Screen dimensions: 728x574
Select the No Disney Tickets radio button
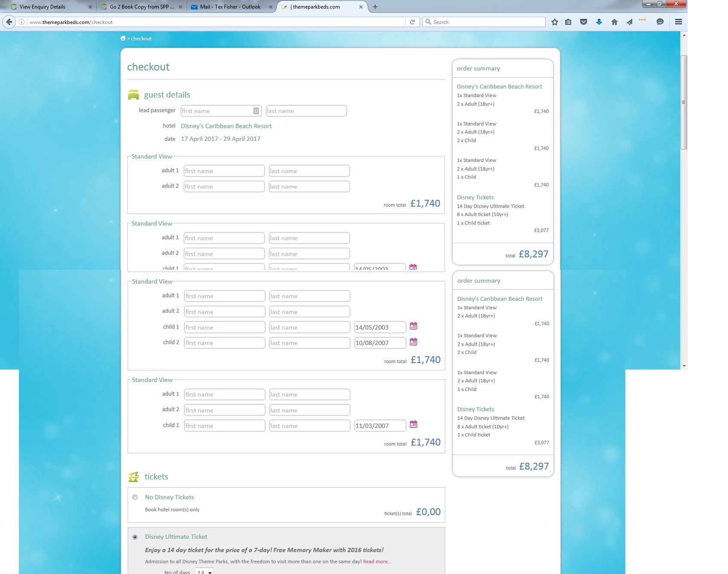(135, 497)
